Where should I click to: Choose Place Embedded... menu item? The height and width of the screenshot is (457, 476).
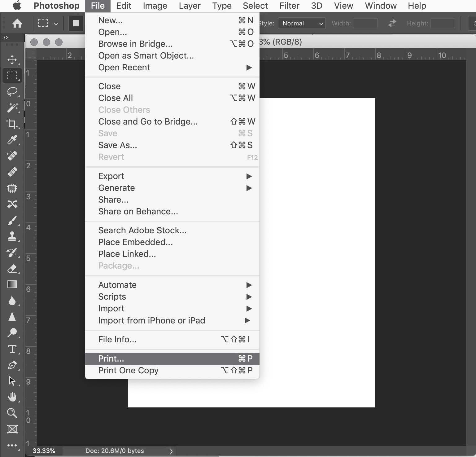pos(172,242)
